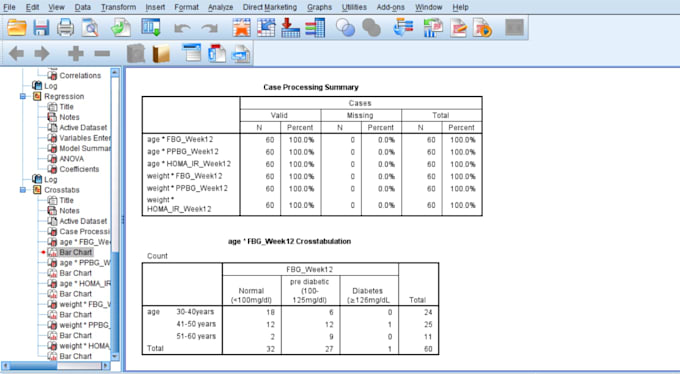Select the Log item just above Crosstabs
Screen dimensions: 680x374
(50, 180)
